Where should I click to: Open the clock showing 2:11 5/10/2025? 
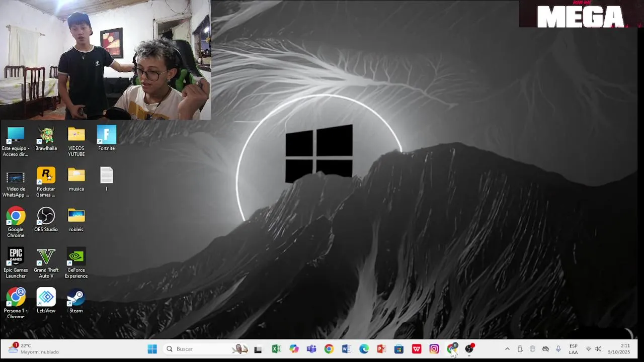click(619, 349)
